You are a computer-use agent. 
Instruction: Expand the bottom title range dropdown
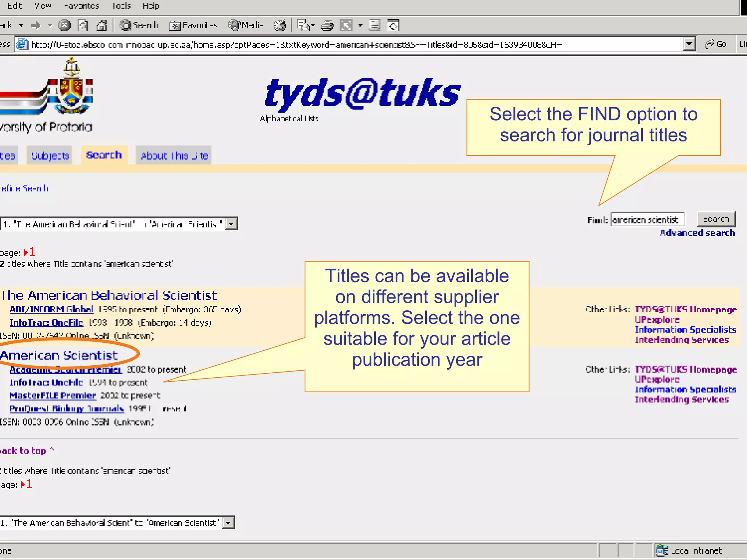coord(228,523)
